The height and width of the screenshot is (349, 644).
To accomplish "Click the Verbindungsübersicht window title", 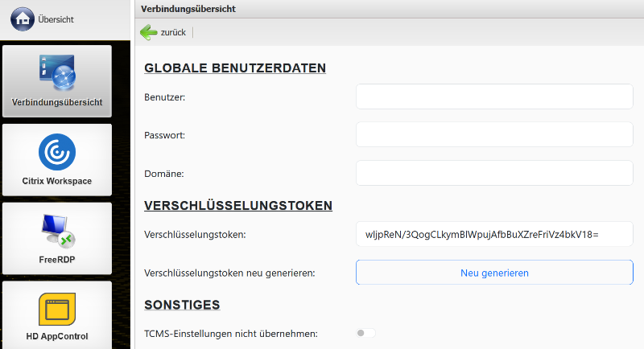I will pyautogui.click(x=188, y=8).
